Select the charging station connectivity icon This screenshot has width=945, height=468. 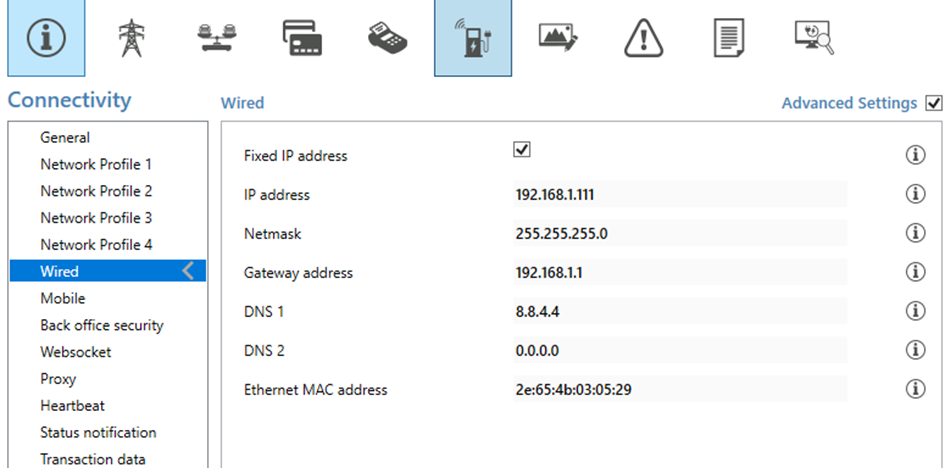(x=473, y=37)
